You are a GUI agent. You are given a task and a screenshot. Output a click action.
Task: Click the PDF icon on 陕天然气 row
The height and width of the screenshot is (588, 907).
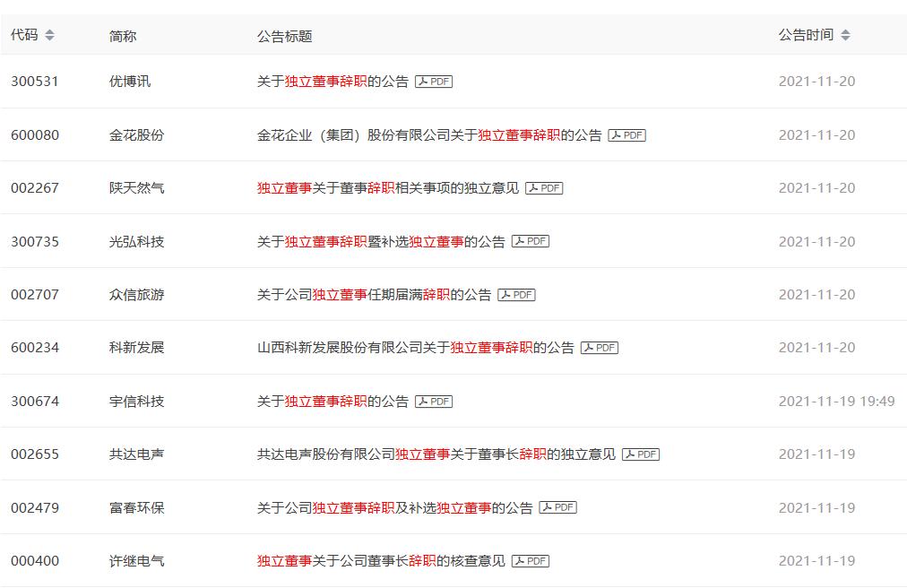pyautogui.click(x=547, y=188)
